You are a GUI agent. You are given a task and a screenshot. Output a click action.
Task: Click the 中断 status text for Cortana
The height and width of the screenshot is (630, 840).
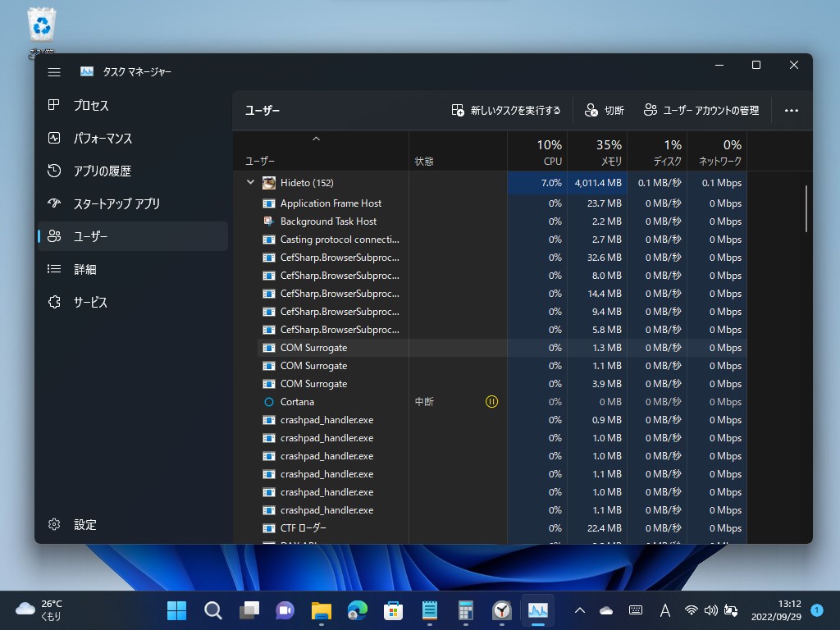click(424, 402)
